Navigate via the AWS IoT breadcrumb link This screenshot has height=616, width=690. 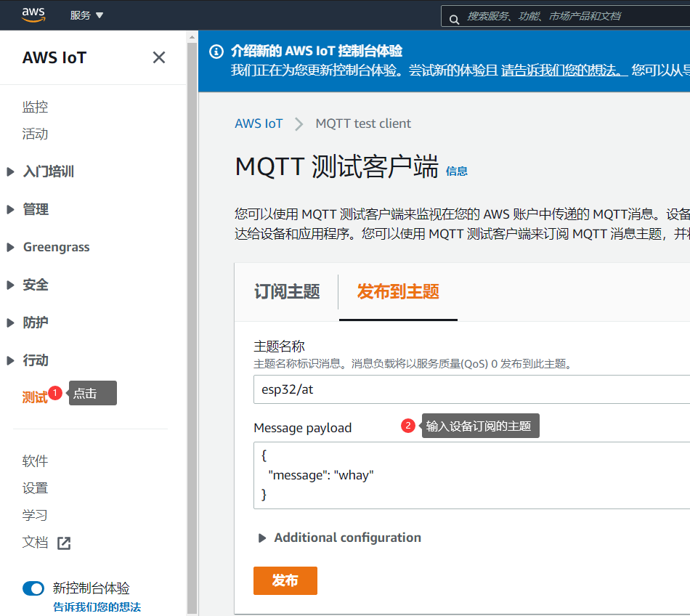(259, 123)
